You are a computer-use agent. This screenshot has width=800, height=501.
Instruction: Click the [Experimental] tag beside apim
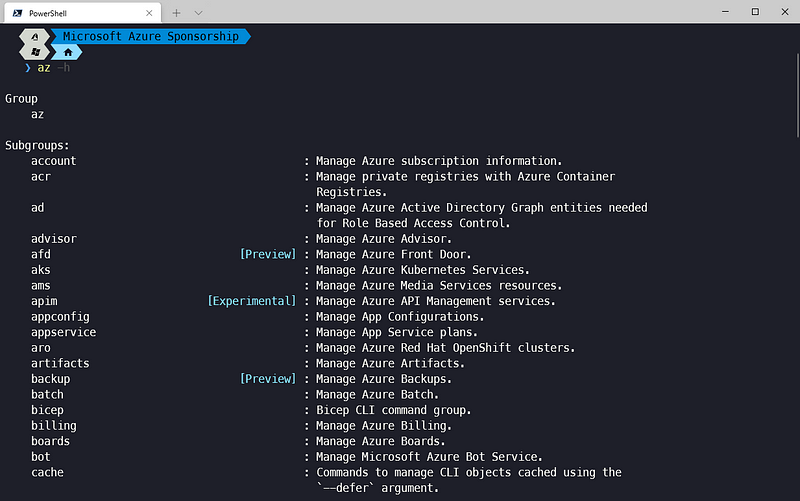coord(252,301)
